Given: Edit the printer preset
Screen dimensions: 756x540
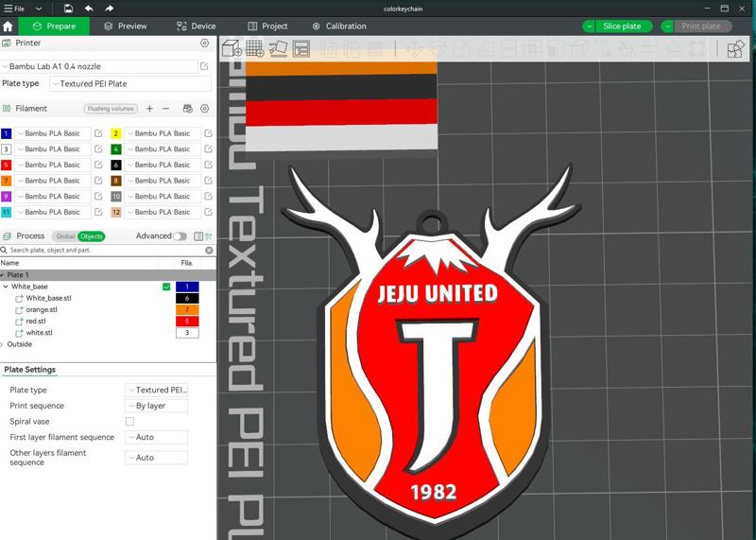Looking at the screenshot, I should pos(204,66).
